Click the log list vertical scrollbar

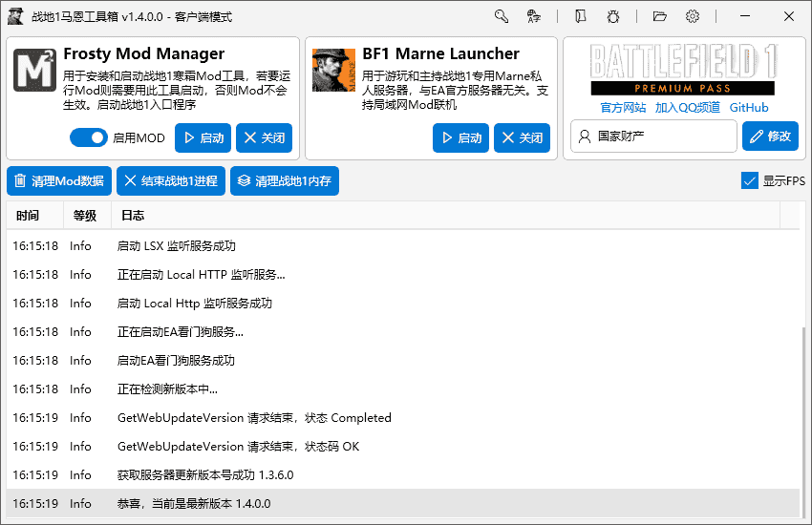[803, 422]
